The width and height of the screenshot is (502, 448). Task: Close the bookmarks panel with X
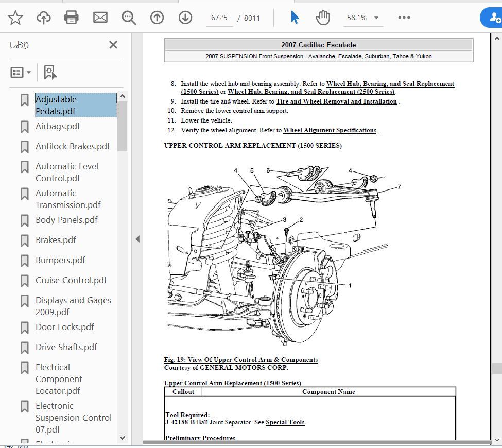[x=113, y=45]
